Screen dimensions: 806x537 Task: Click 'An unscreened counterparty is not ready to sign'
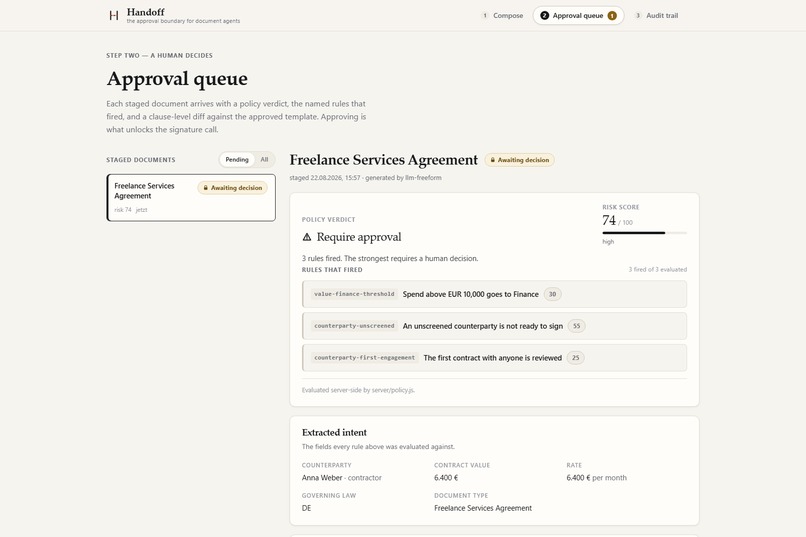pyautogui.click(x=483, y=326)
